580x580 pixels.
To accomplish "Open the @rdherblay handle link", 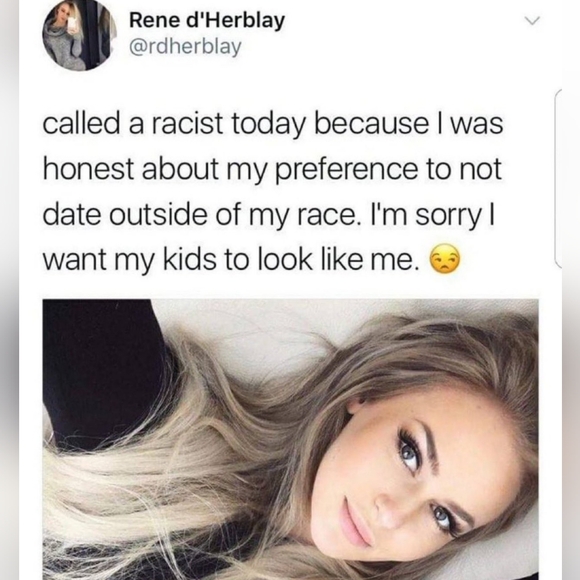I will [185, 47].
